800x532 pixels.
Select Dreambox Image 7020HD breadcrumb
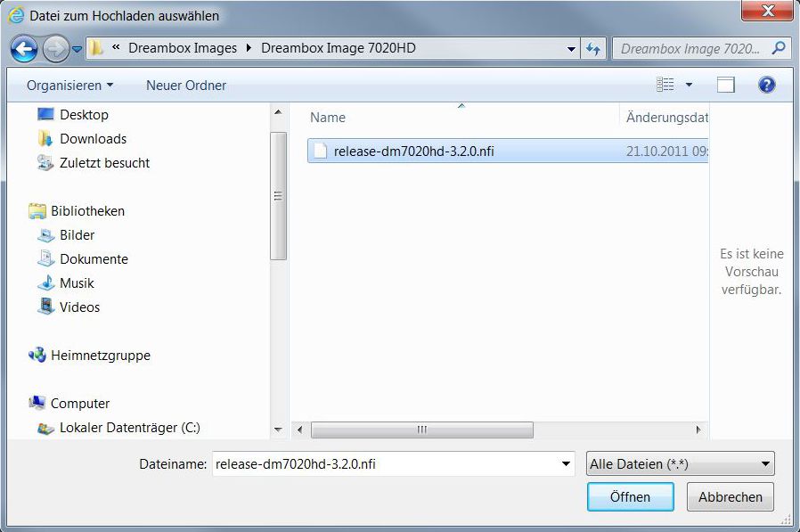(x=339, y=48)
